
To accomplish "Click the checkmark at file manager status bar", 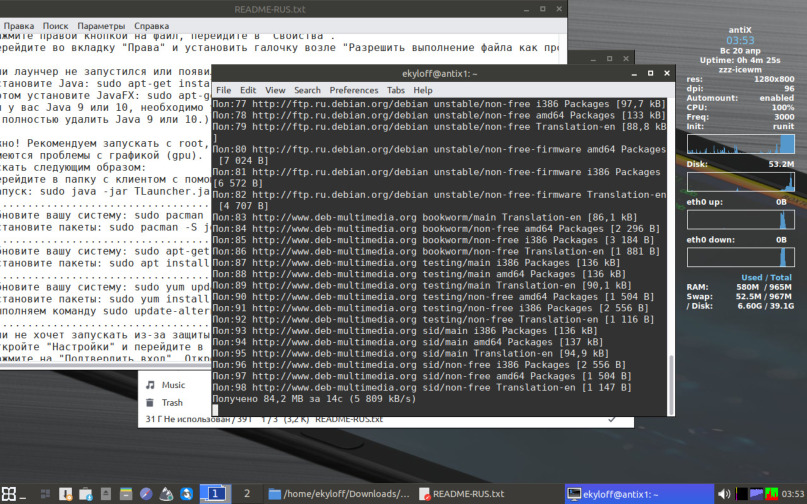I will (x=612, y=420).
